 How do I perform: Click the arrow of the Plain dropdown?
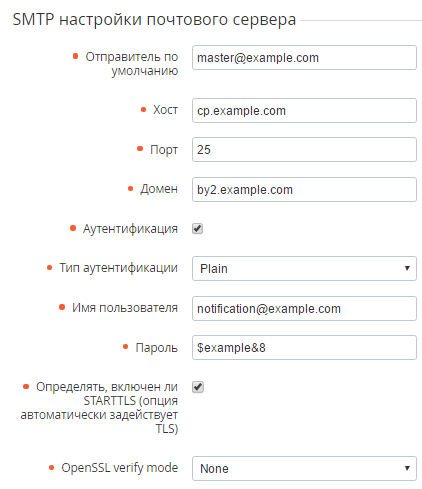[407, 268]
